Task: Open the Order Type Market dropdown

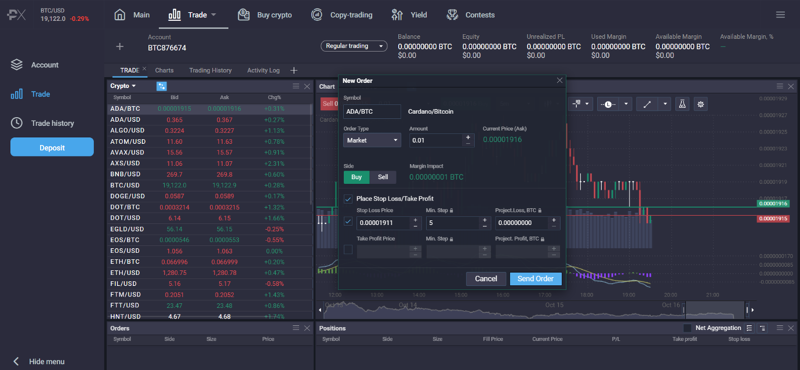Action: click(x=372, y=140)
